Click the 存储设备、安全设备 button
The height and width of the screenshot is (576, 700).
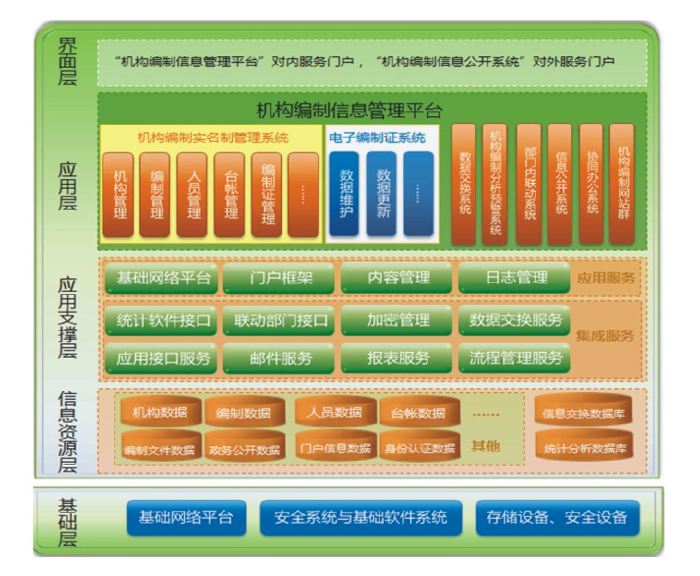557,517
